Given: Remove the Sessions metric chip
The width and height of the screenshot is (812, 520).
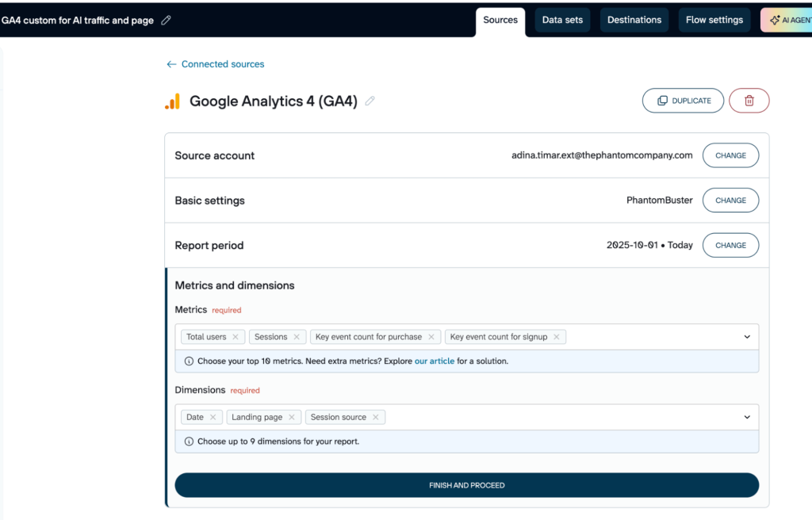Looking at the screenshot, I should [296, 336].
